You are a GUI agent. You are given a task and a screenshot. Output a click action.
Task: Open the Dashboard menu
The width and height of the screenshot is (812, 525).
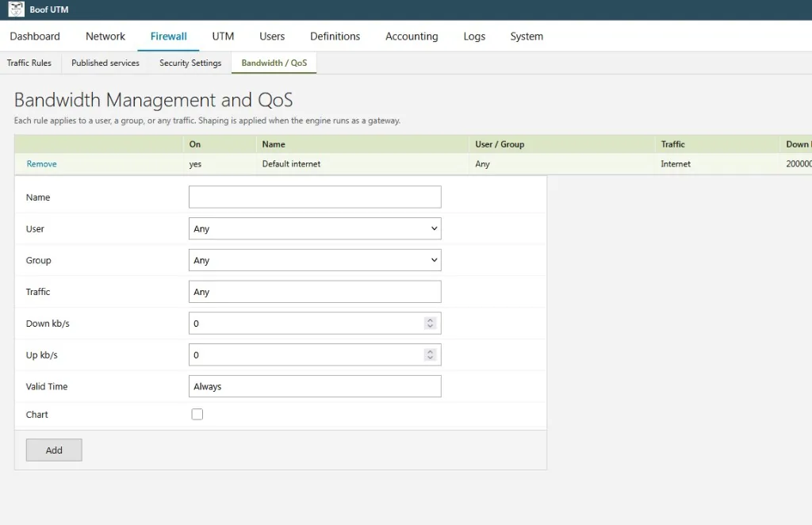tap(35, 36)
